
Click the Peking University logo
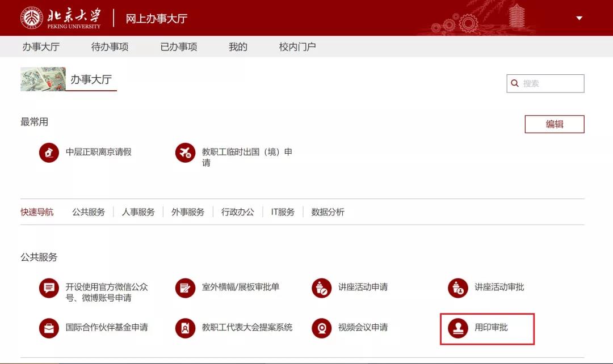[x=61, y=18]
